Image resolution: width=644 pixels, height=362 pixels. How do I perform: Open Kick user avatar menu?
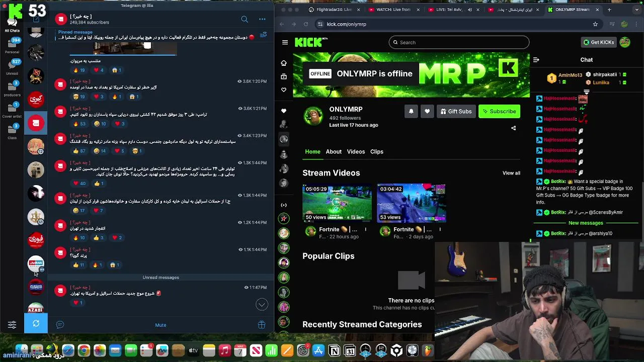click(625, 42)
